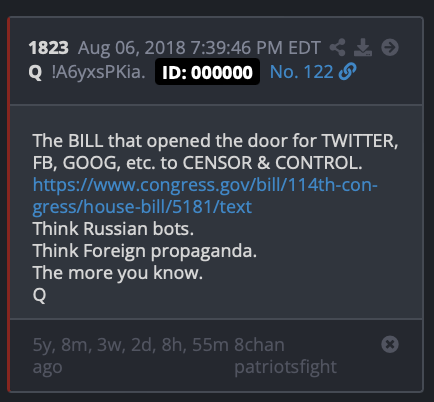Click the bold Q author name
This screenshot has height=402, width=434.
click(35, 72)
